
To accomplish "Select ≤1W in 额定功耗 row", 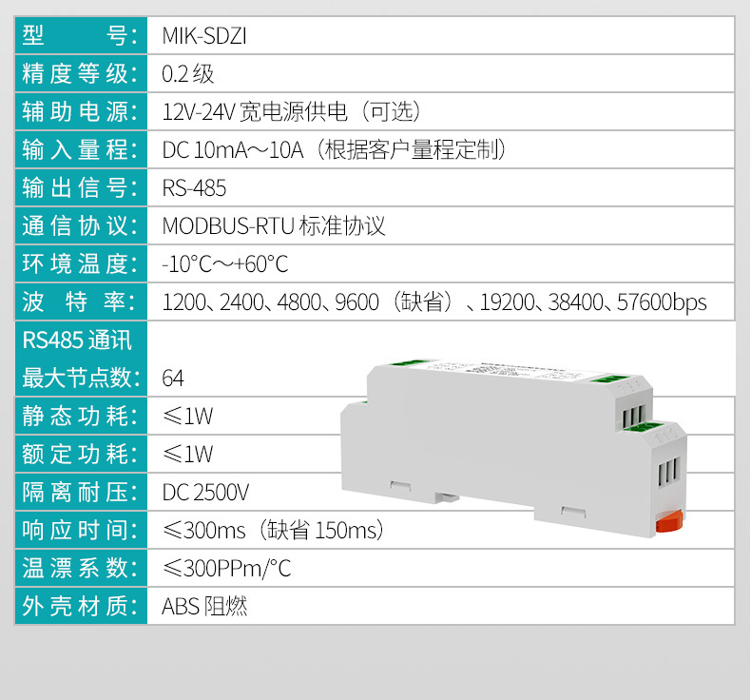I will (188, 454).
